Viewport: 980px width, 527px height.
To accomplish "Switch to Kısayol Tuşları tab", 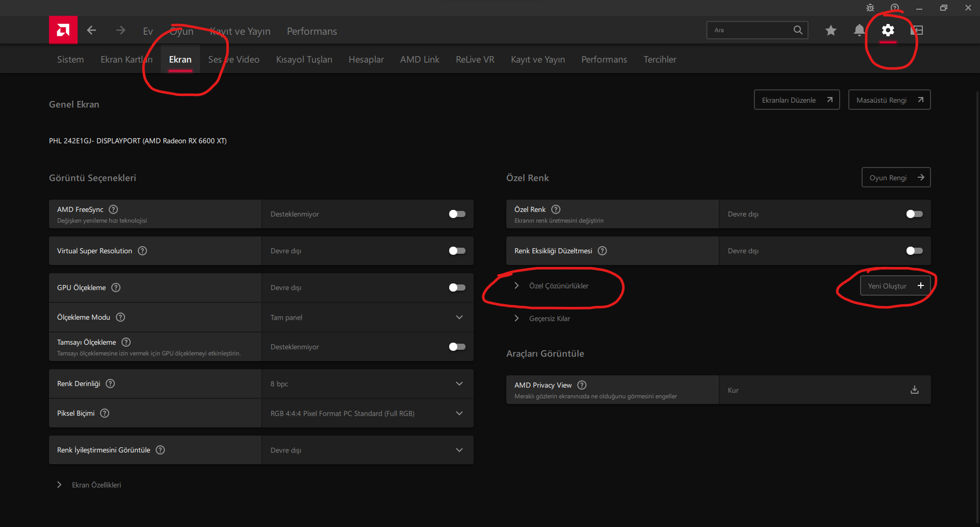I will [x=304, y=59].
